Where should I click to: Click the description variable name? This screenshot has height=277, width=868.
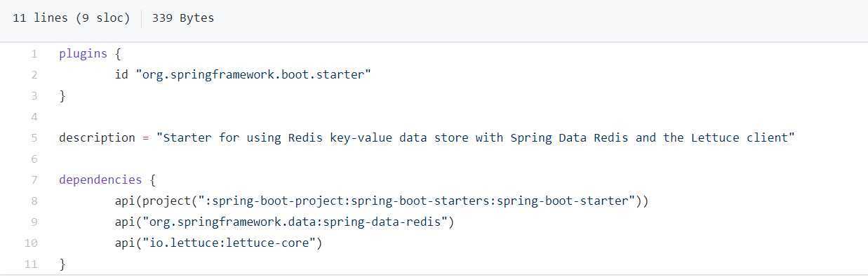[x=97, y=138]
